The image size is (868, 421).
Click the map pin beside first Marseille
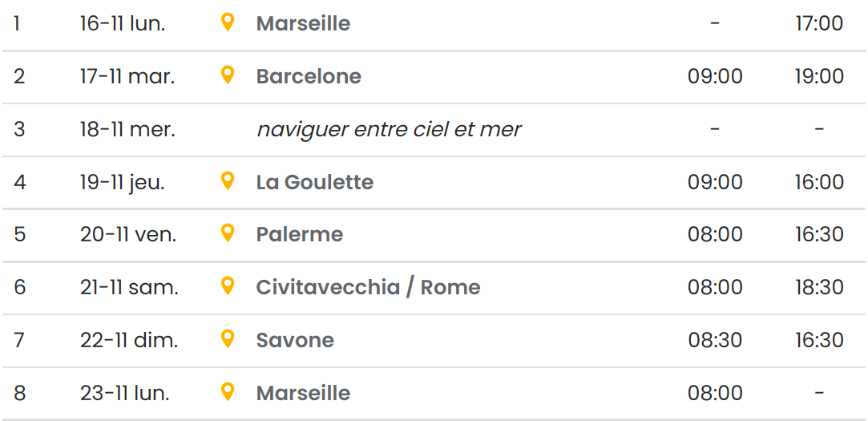pos(228,22)
